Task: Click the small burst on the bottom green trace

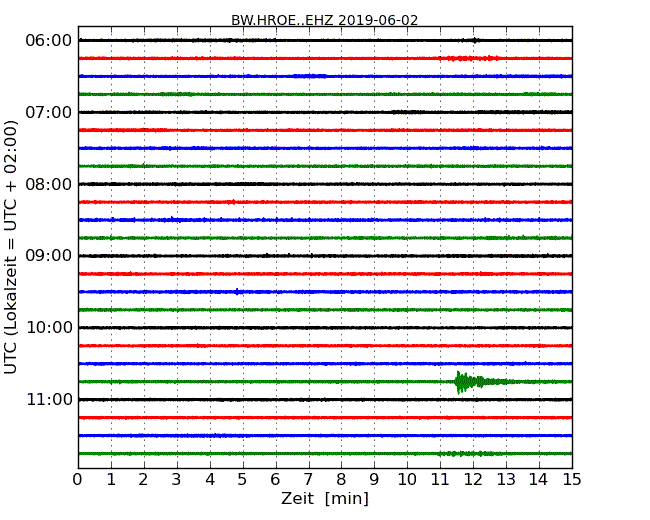Action: click(468, 454)
